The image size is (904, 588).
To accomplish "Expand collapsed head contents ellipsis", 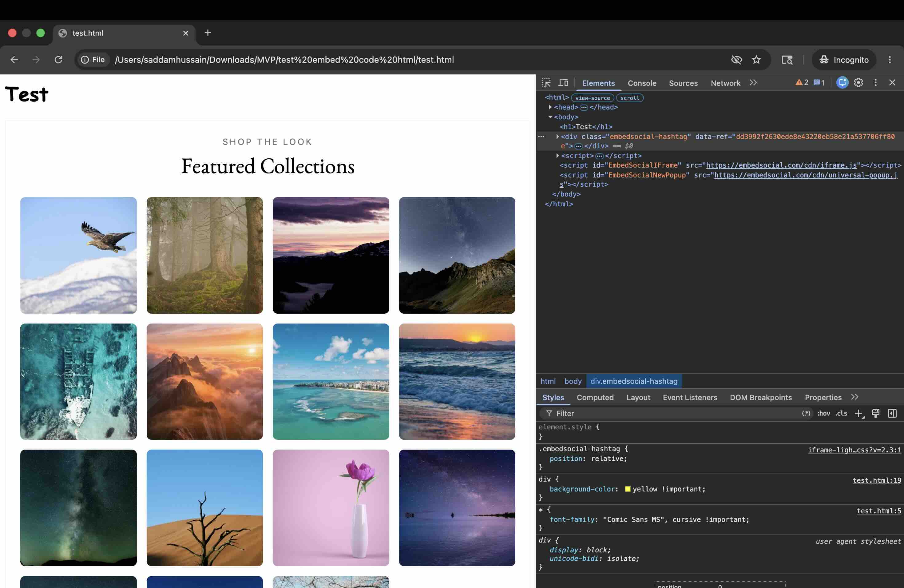I will [x=584, y=108].
